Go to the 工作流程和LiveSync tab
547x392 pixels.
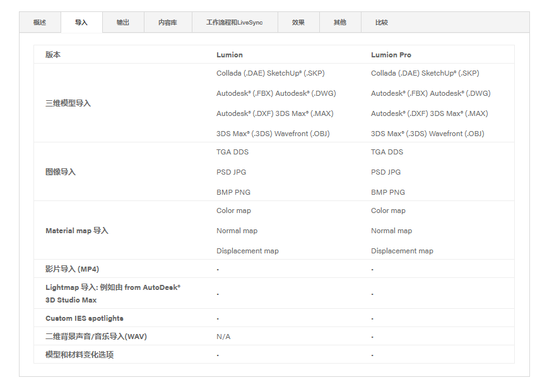[x=234, y=23]
